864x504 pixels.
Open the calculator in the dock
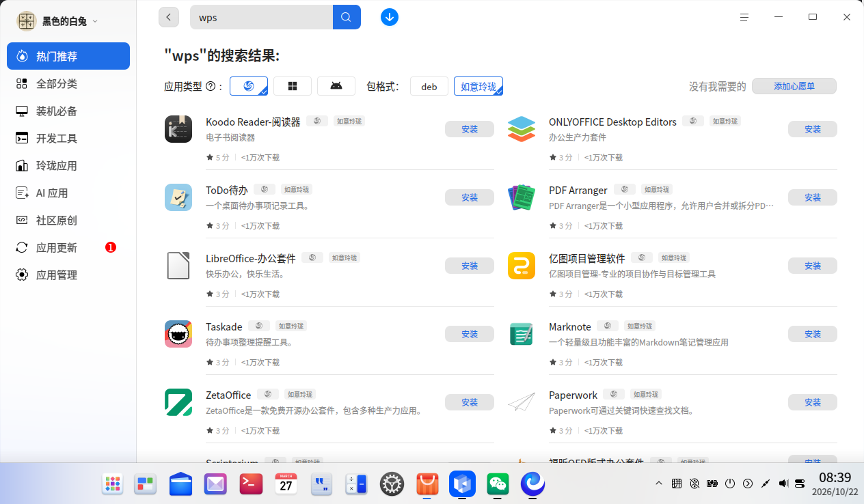pyautogui.click(x=355, y=484)
